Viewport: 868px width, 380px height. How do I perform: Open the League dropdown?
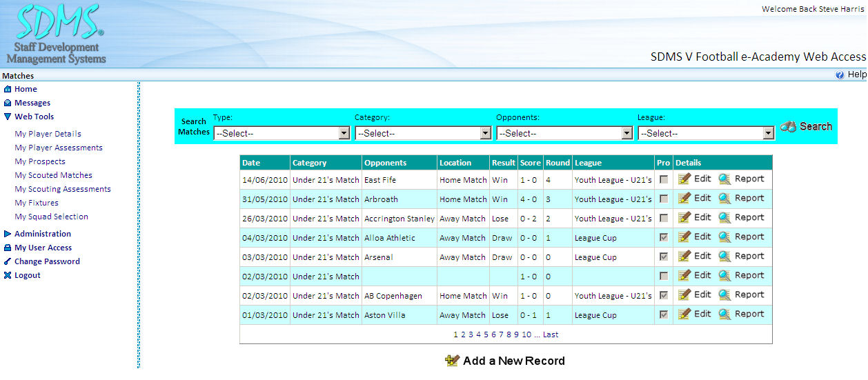(706, 133)
